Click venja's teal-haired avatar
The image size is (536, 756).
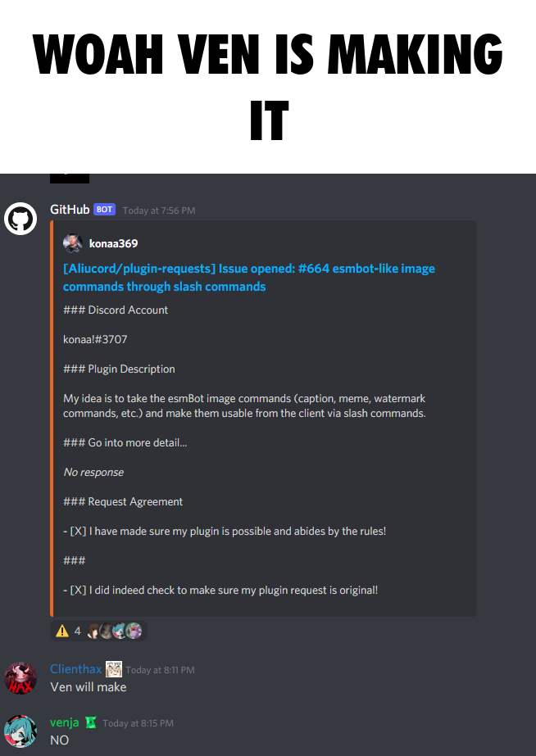(x=20, y=731)
